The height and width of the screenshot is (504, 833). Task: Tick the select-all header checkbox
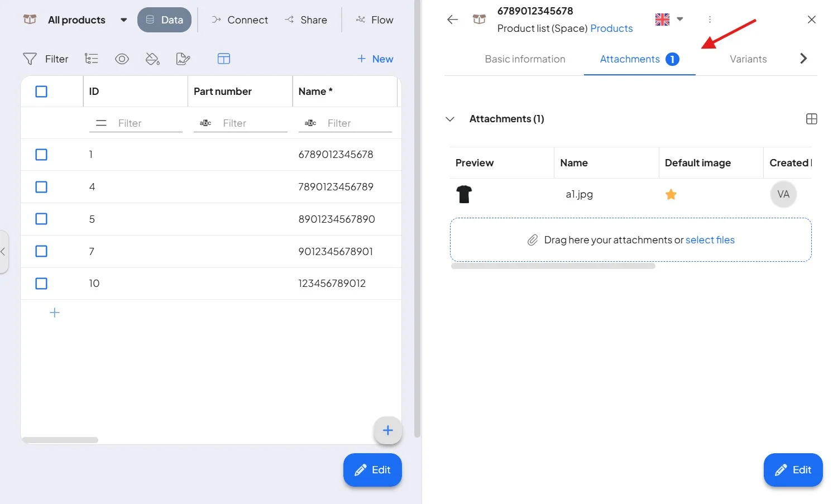click(41, 92)
